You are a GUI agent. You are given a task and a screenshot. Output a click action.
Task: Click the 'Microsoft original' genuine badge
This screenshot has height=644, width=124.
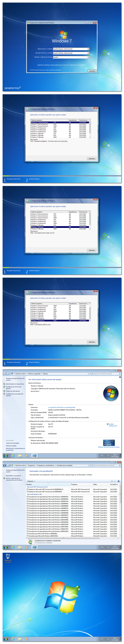tap(109, 443)
